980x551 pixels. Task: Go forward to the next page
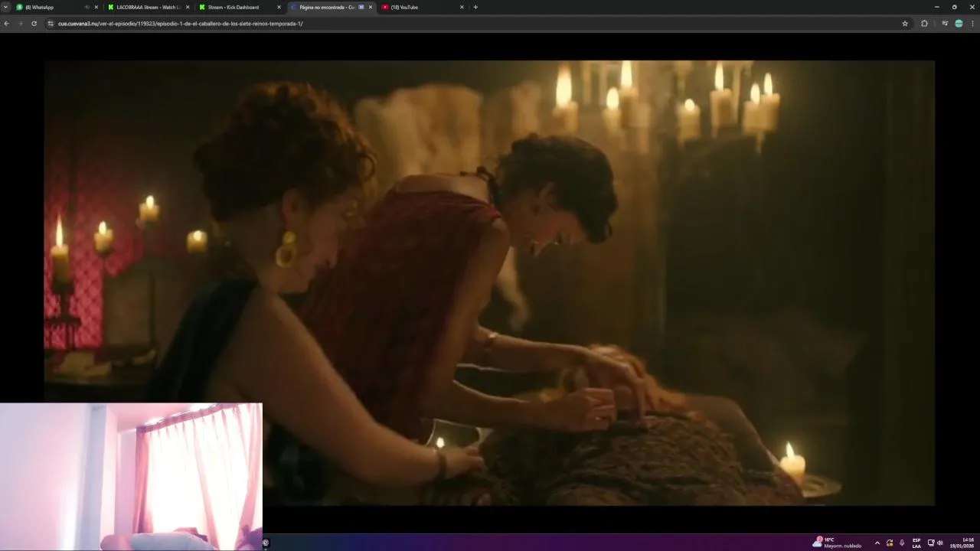[x=20, y=23]
